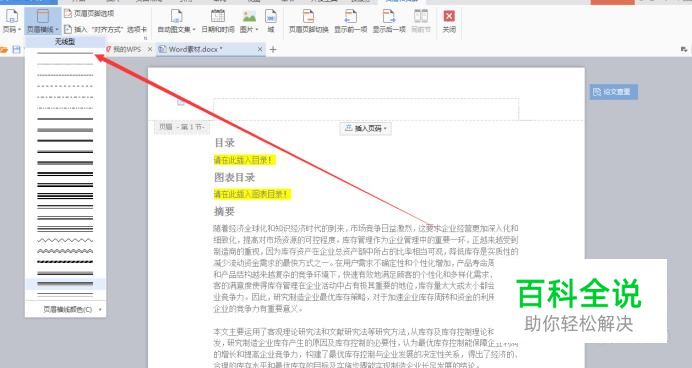Click 插入"对齐方式"选项卡 alignment tab button
692x368 pixels.
pos(105,29)
